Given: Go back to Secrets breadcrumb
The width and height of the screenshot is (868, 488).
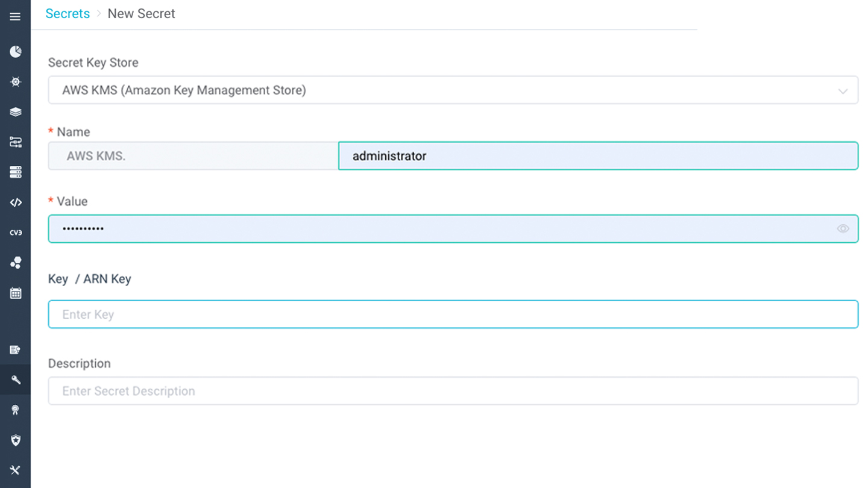Looking at the screenshot, I should 68,14.
